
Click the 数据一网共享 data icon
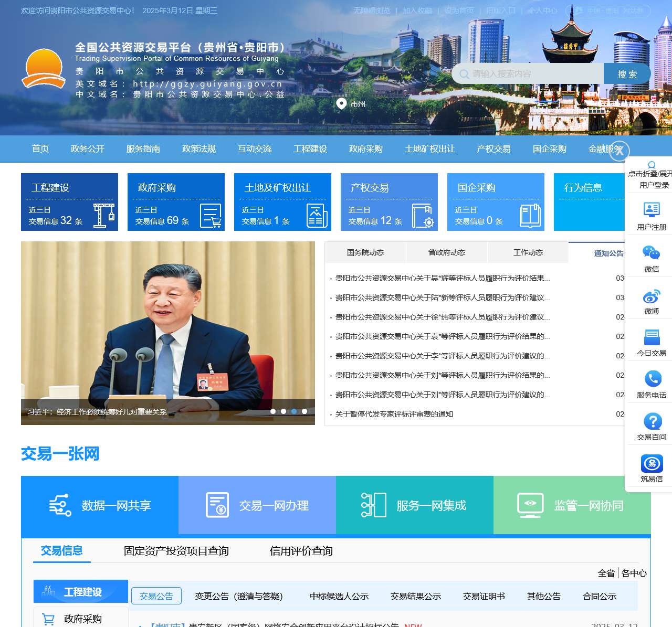coord(60,505)
